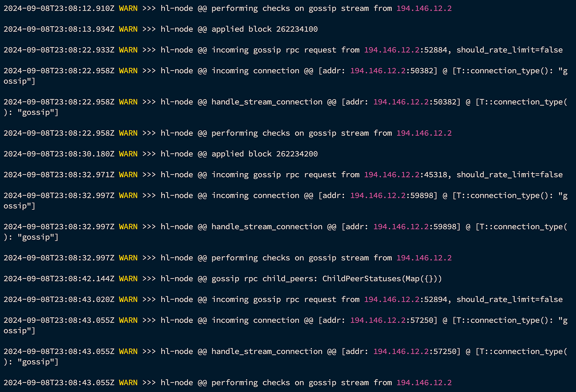
Task: Click the port number 52894
Action: (x=436, y=299)
